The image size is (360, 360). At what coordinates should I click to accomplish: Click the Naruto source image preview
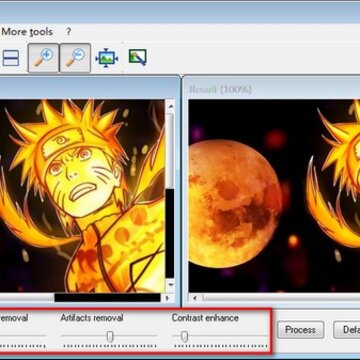click(82, 196)
